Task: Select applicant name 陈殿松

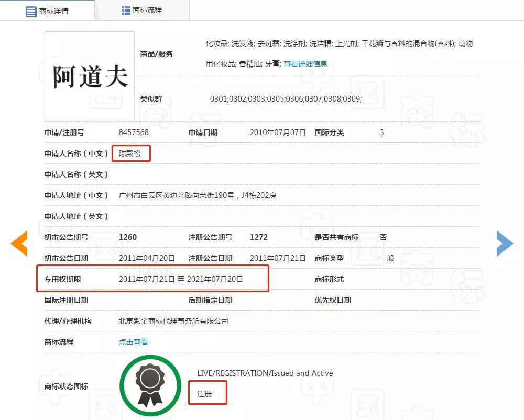Action: click(129, 153)
